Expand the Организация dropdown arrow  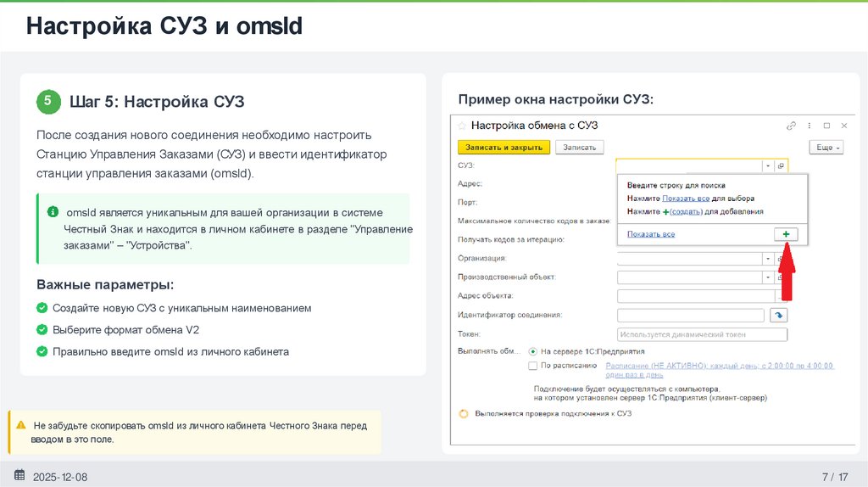(x=768, y=259)
